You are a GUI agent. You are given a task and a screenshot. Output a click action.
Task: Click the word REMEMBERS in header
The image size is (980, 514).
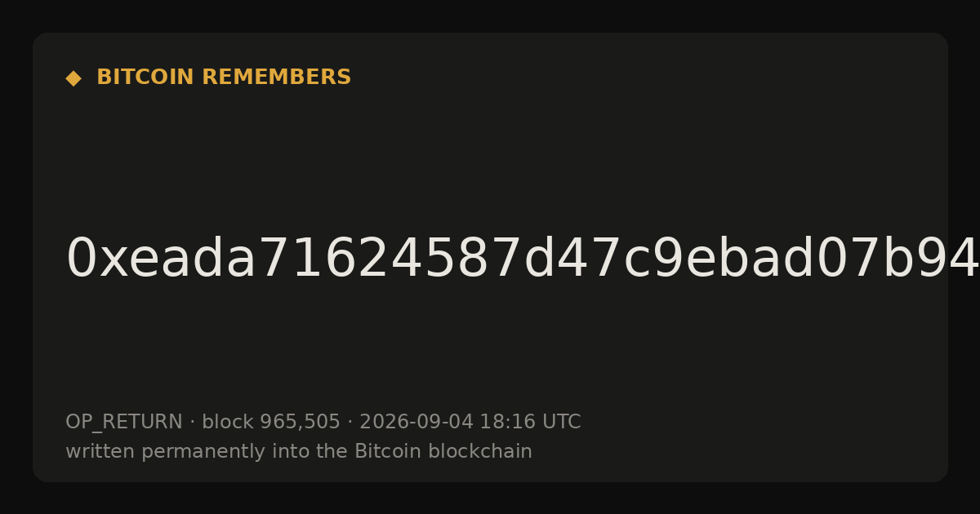pyautogui.click(x=277, y=78)
